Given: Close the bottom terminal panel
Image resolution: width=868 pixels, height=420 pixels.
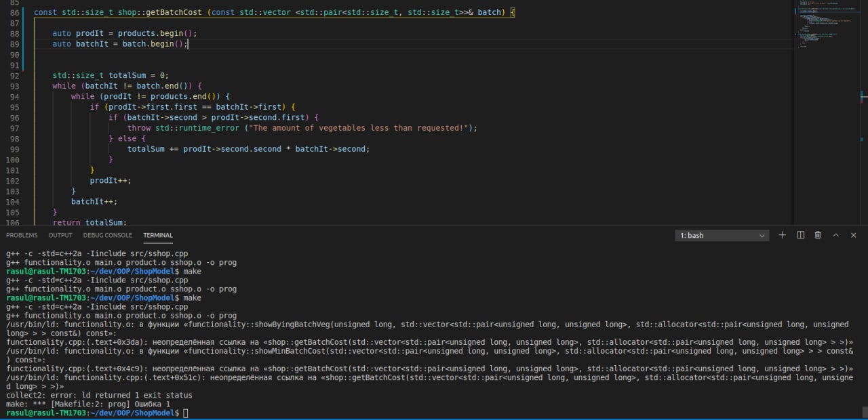Looking at the screenshot, I should (853, 235).
